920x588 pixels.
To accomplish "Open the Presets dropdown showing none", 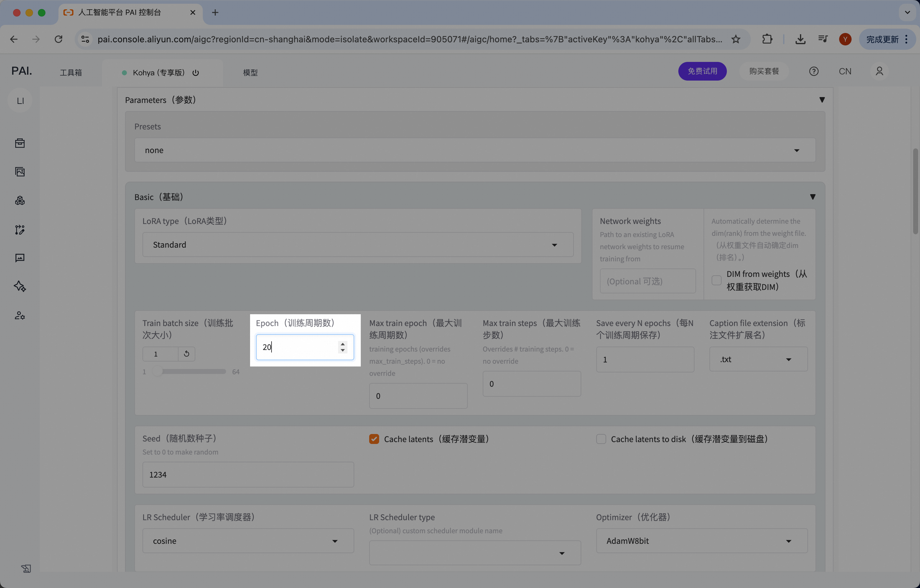I will 475,150.
